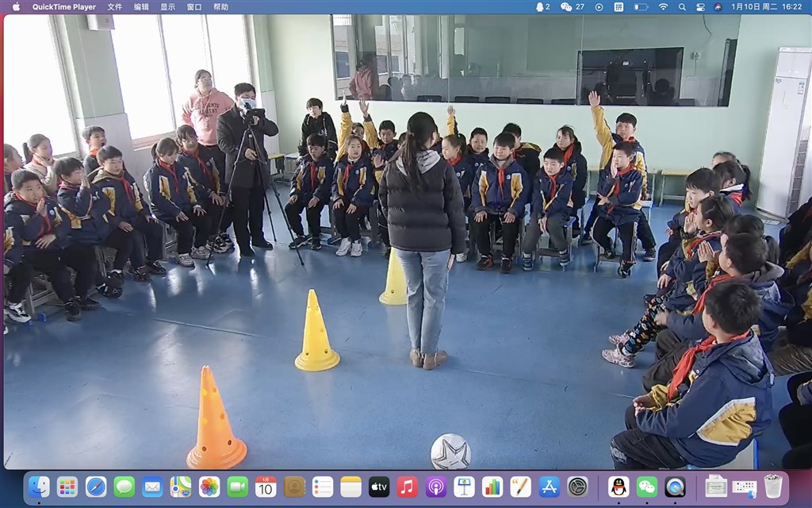Open the 窗口 menu

[x=193, y=6]
